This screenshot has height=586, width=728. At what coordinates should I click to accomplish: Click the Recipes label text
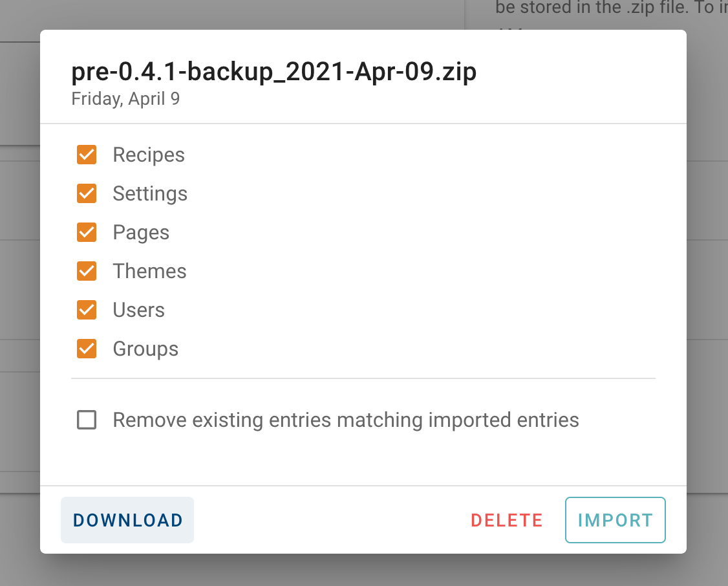148,155
